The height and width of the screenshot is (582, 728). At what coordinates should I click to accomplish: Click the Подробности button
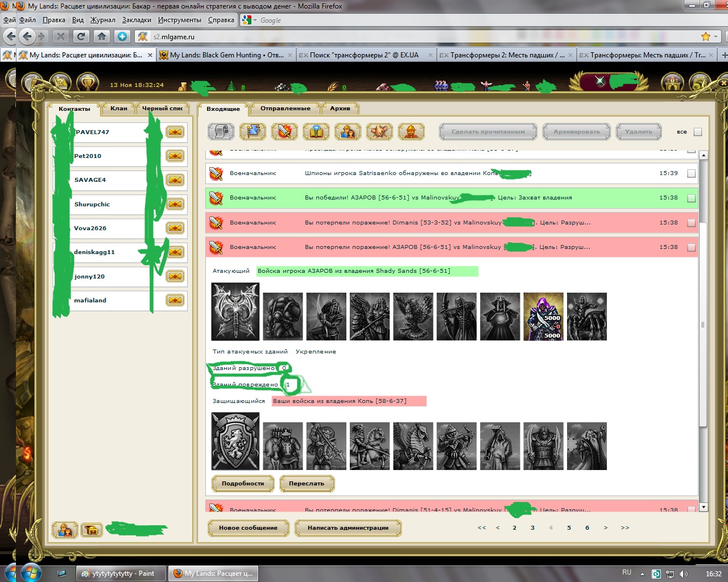tap(243, 484)
